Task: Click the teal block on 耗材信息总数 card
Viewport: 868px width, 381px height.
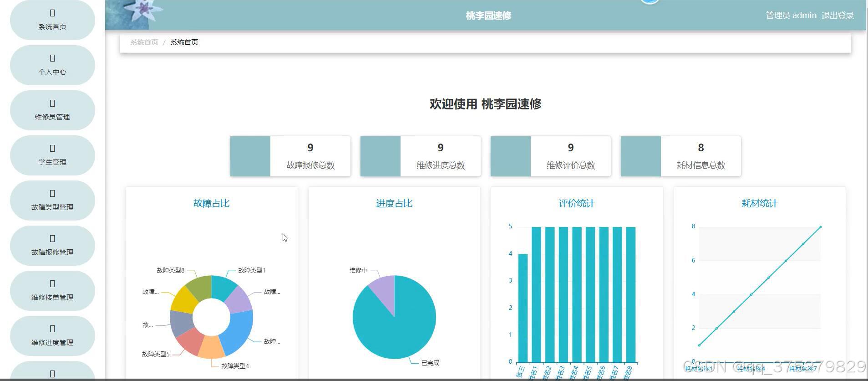Action: [641, 156]
